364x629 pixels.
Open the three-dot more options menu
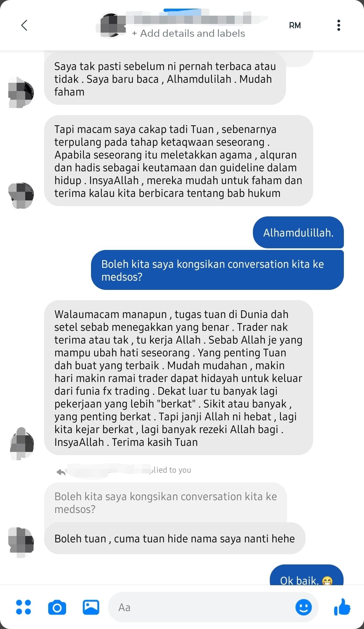click(x=338, y=25)
